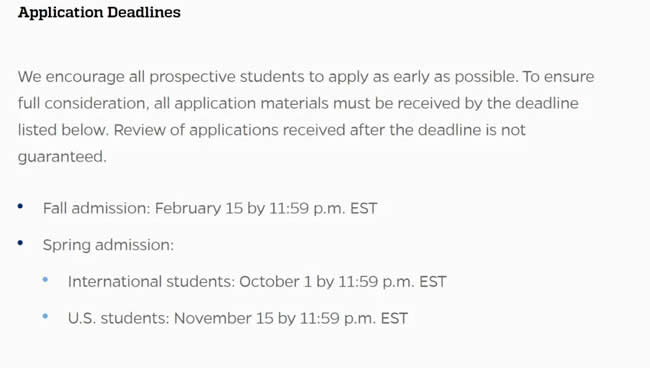650x368 pixels.
Task: Select the Fall admission deadline text
Action: [x=210, y=208]
